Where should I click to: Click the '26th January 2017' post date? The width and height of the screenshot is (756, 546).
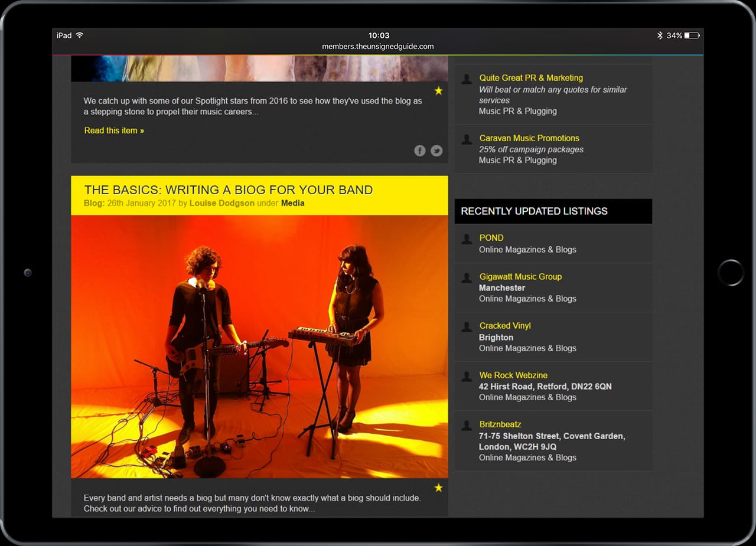pos(141,203)
